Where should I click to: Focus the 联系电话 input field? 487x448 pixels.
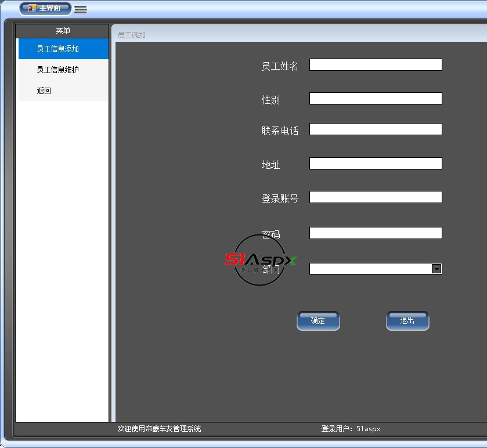point(376,129)
